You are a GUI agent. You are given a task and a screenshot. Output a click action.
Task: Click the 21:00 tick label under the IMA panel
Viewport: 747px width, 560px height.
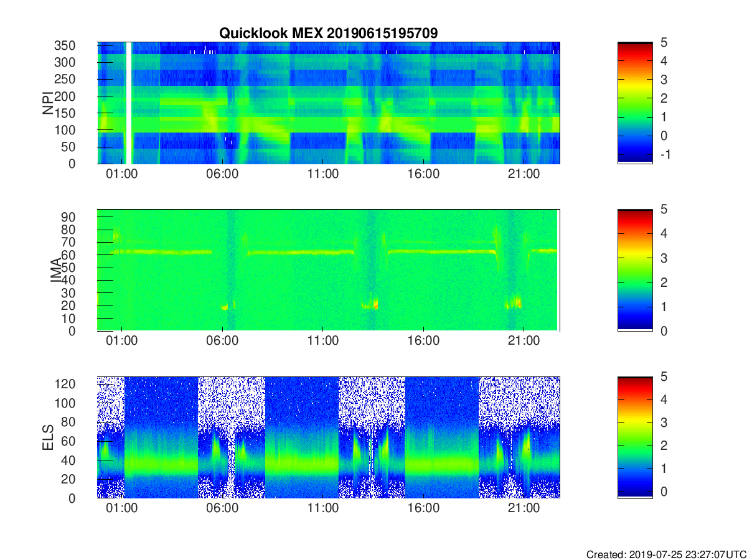(524, 341)
